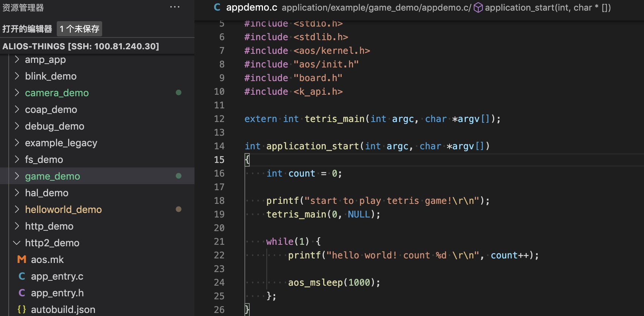The height and width of the screenshot is (316, 644).
Task: Select the camera_demo folder label
Action: click(57, 93)
